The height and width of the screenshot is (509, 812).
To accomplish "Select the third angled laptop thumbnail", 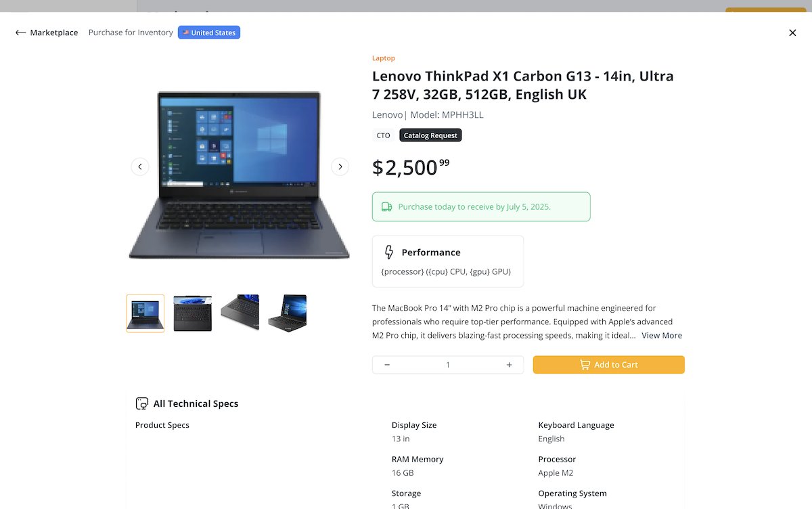I will point(240,313).
